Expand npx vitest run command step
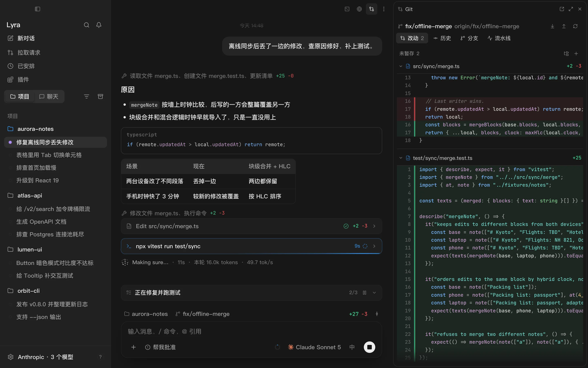The height and width of the screenshot is (368, 588). (x=252, y=246)
